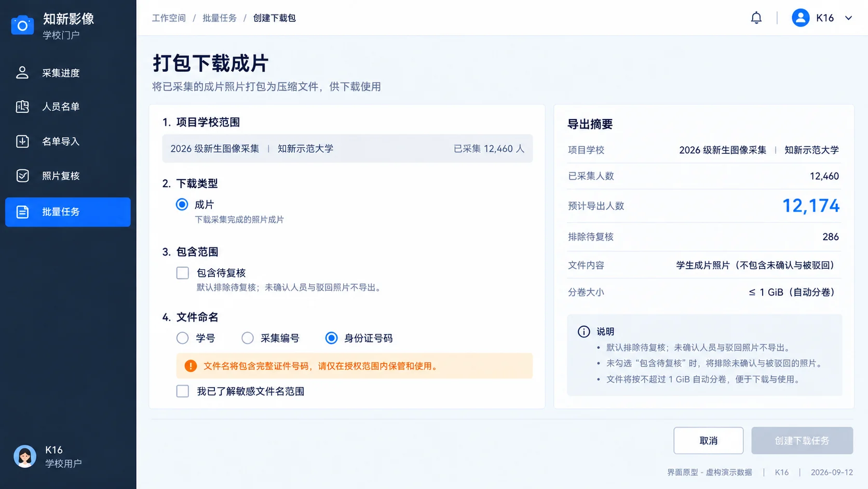The height and width of the screenshot is (489, 868).
Task: Choose 学号 as file naming option
Action: coord(182,338)
